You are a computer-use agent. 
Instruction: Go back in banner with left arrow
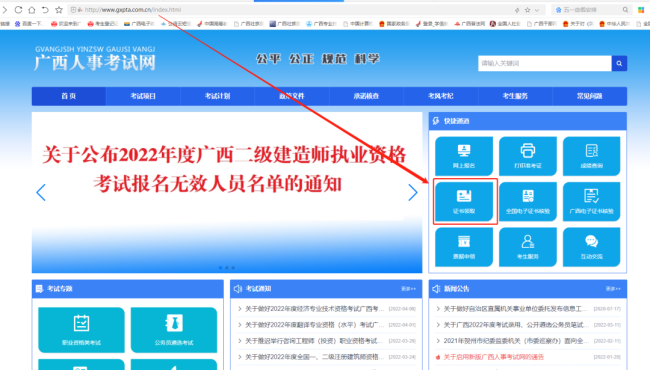click(x=41, y=192)
